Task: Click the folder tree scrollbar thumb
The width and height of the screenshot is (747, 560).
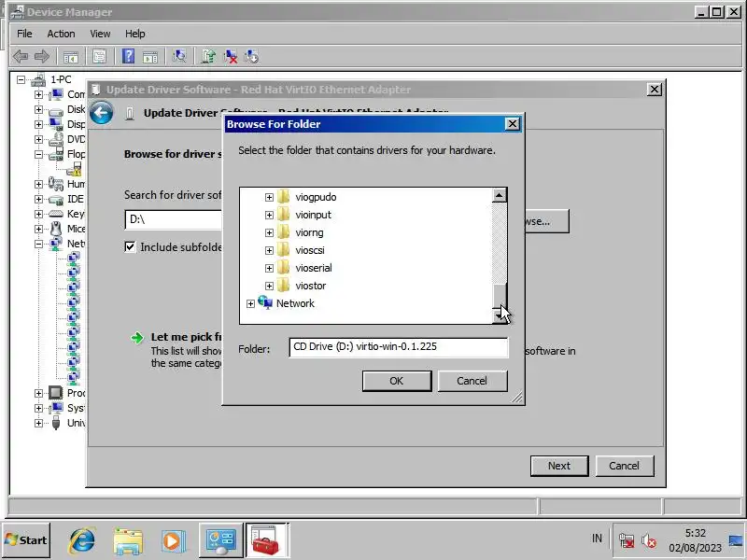Action: tap(499, 295)
